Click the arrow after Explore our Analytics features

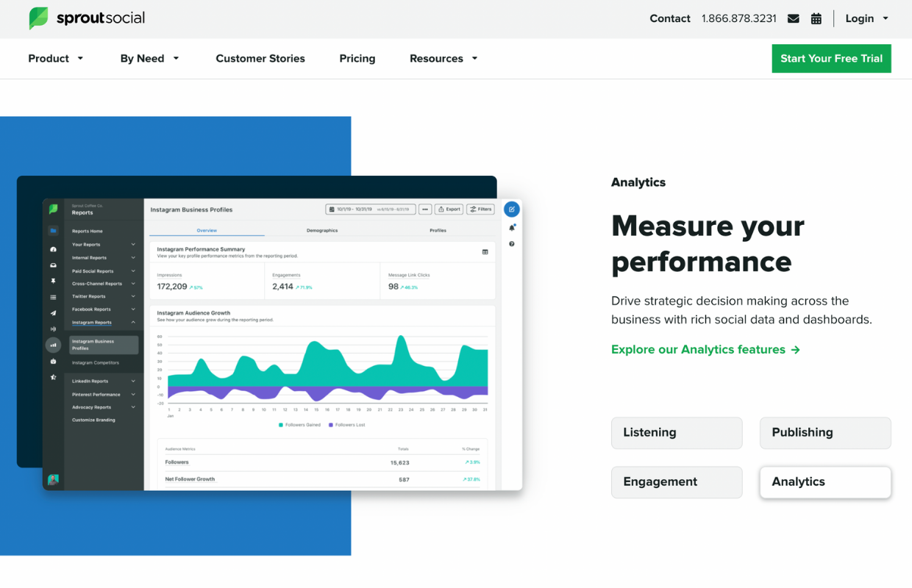point(795,350)
